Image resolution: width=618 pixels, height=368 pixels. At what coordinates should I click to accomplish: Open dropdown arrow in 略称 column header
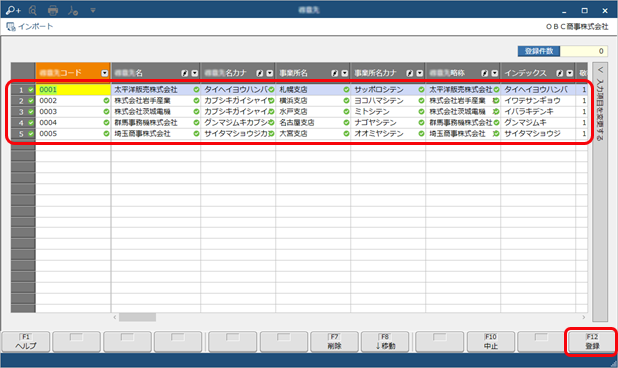tap(495, 73)
